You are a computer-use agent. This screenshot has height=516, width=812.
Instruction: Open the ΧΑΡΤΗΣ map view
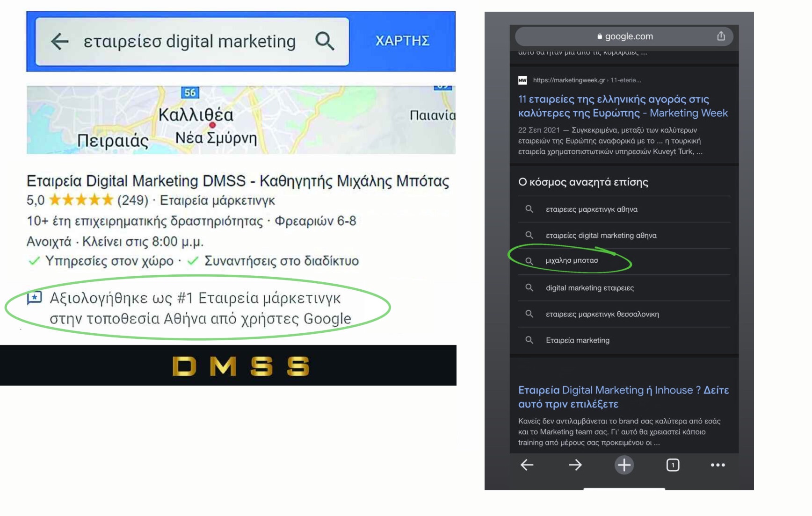[402, 41]
